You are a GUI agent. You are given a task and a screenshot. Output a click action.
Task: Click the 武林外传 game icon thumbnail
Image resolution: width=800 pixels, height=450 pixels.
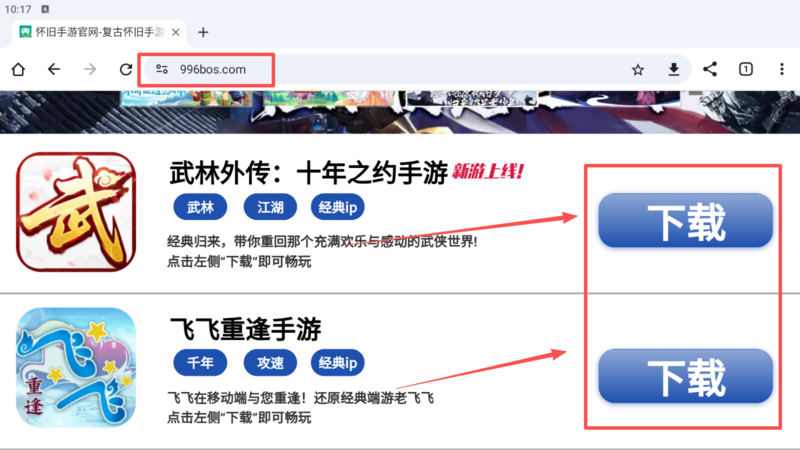[x=76, y=212]
